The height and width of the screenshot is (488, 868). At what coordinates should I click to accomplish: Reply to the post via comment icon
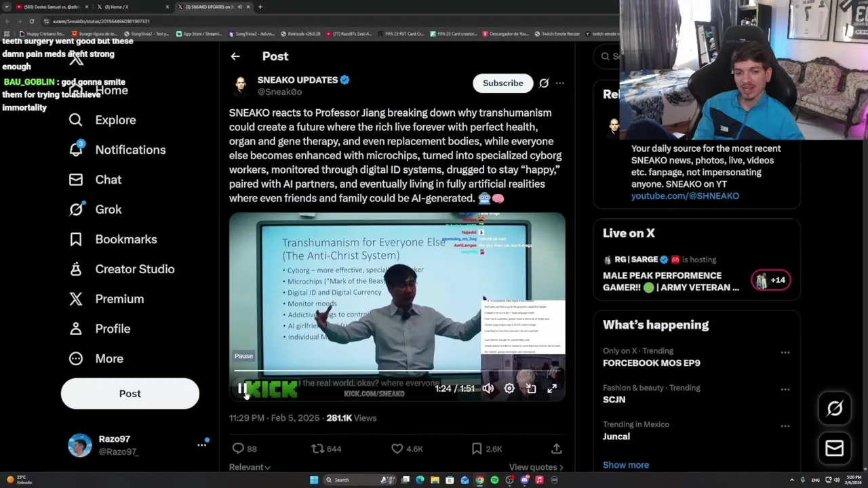tap(238, 448)
